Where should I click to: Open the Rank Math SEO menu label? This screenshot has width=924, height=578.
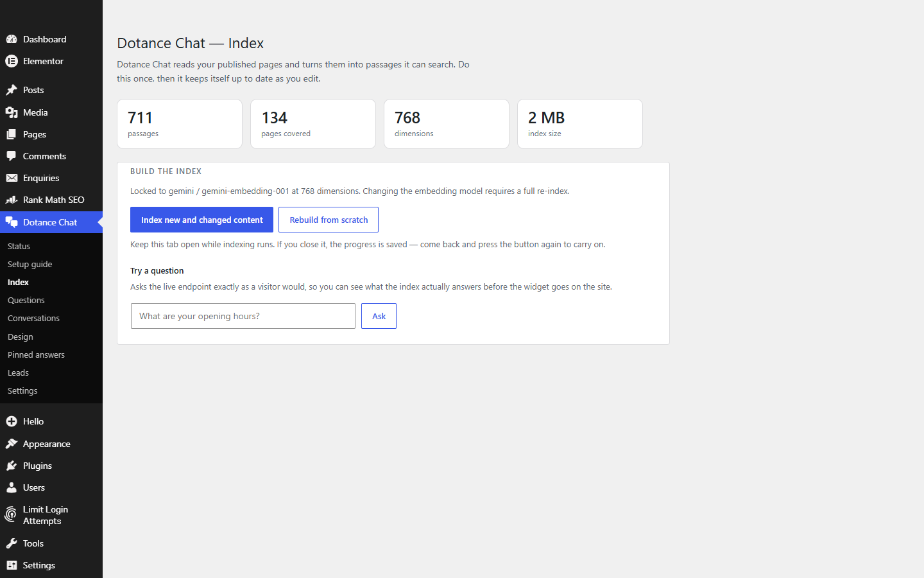pos(54,200)
